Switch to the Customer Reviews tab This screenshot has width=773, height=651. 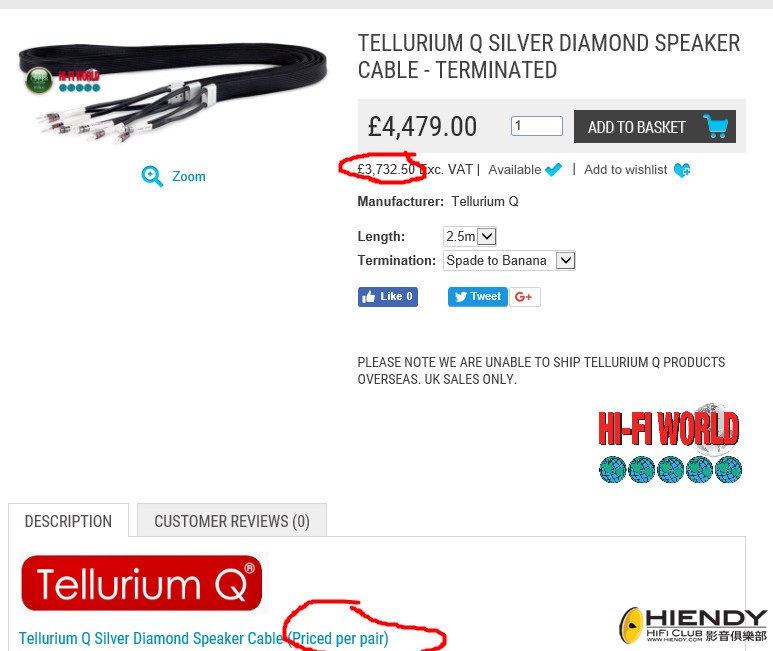point(232,520)
